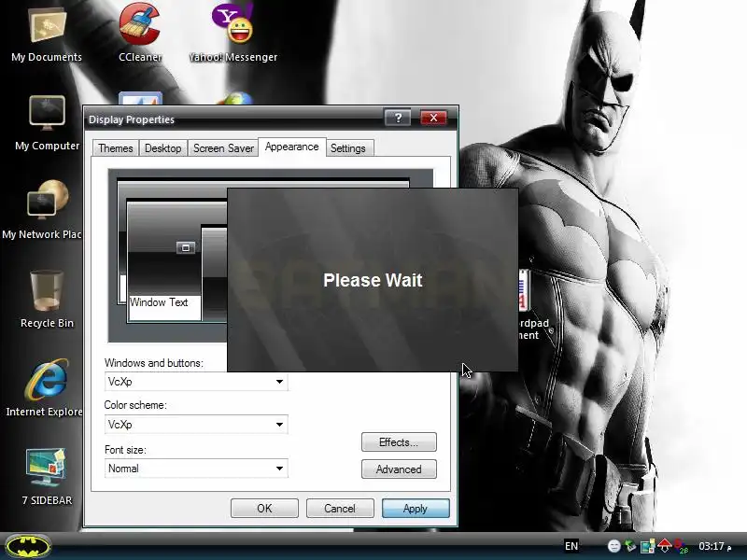Close the Display Properties dialog
Image resolution: width=747 pixels, height=560 pixels.
point(433,118)
